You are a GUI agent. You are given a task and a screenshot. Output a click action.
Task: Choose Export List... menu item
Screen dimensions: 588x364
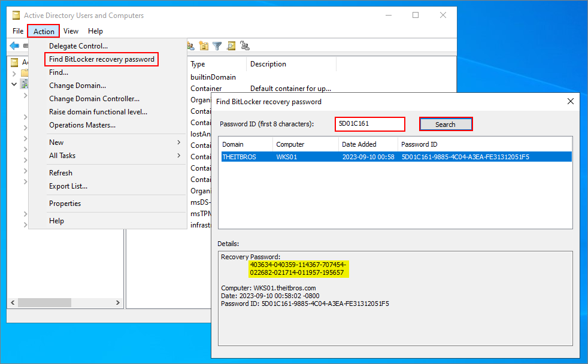click(68, 186)
